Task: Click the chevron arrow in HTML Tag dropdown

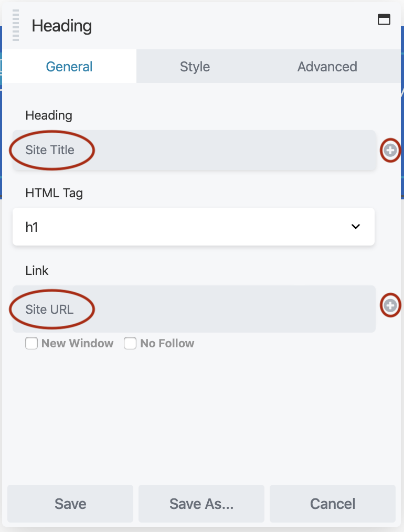Action: pyautogui.click(x=356, y=227)
